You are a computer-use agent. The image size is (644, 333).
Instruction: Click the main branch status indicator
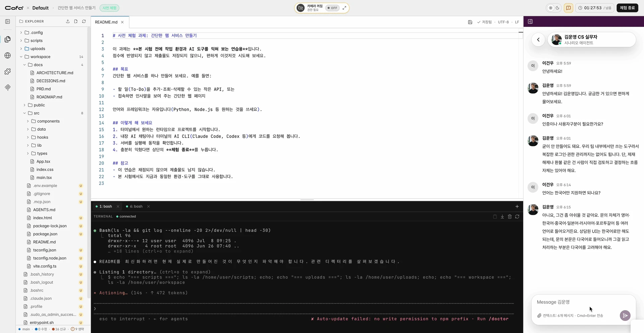pyautogui.click(x=24, y=329)
